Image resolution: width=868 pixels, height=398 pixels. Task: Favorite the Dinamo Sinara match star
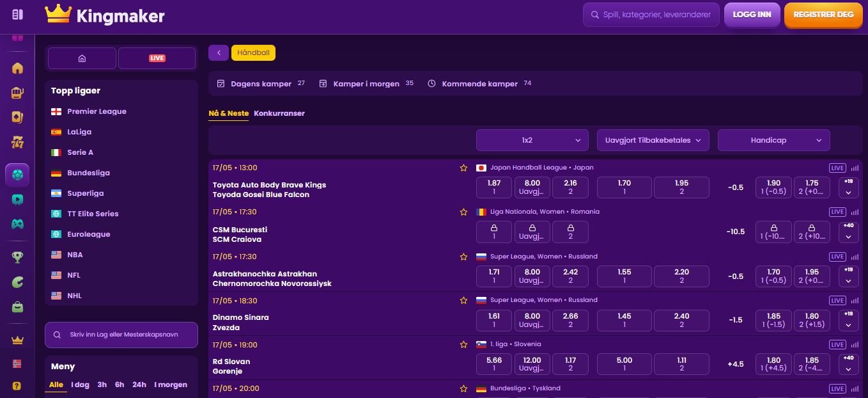pos(463,300)
